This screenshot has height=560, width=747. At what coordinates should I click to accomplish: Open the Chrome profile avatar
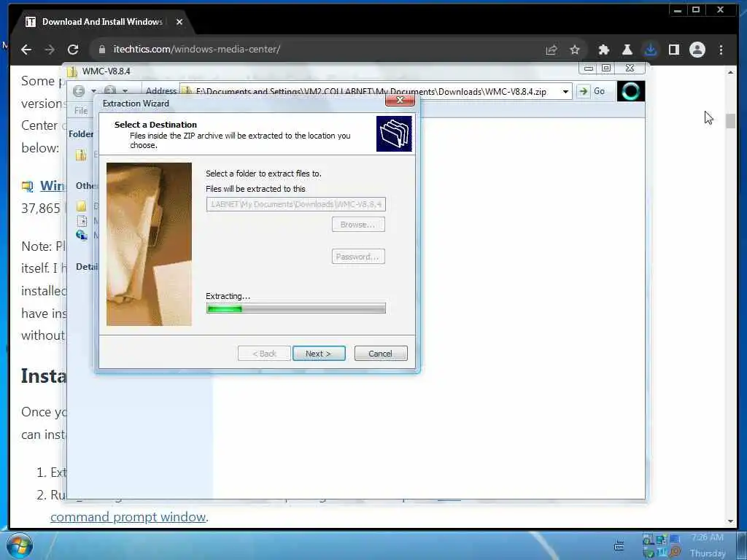coord(697,50)
